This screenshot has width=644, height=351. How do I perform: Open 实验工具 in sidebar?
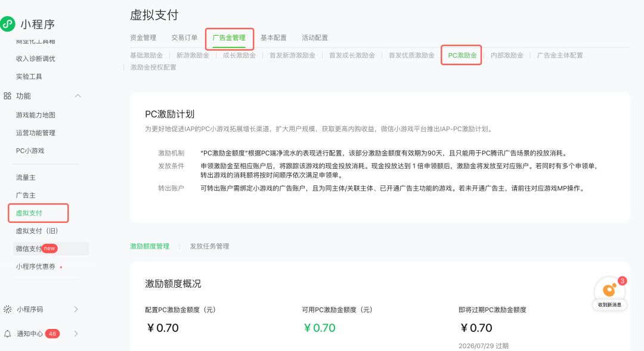29,76
